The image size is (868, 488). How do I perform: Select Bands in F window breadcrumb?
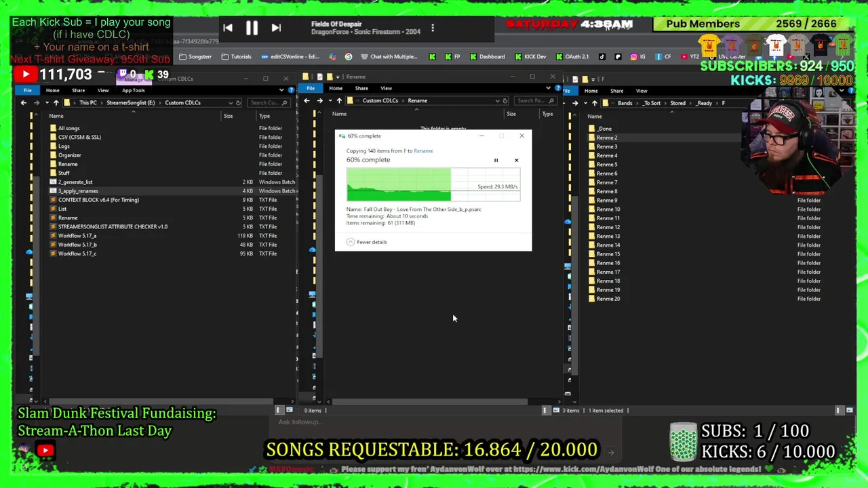pos(625,103)
